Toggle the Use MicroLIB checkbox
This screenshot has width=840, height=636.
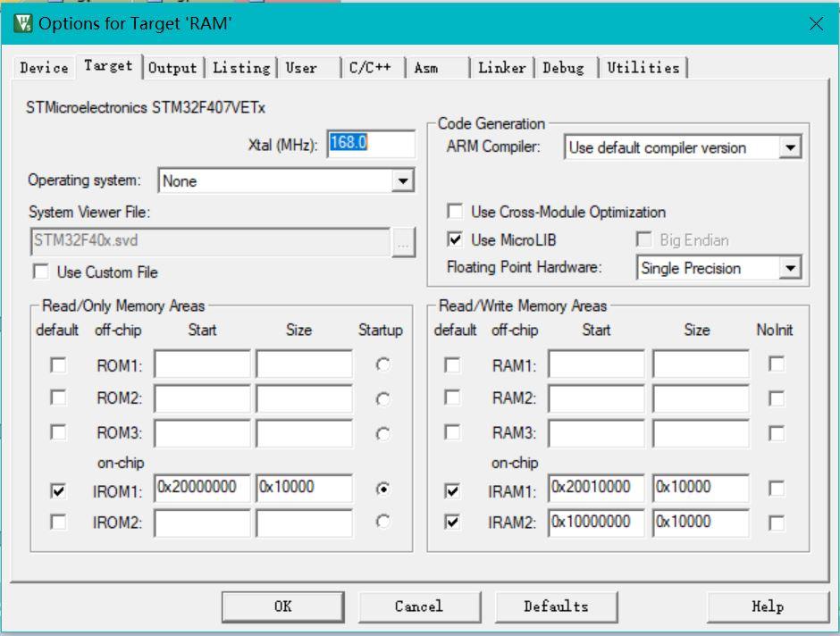[455, 239]
